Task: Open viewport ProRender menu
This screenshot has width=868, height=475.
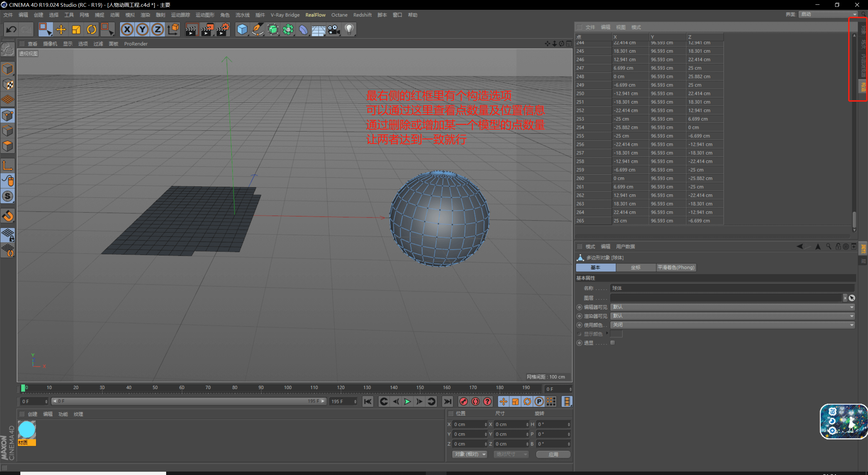Action: tap(136, 44)
